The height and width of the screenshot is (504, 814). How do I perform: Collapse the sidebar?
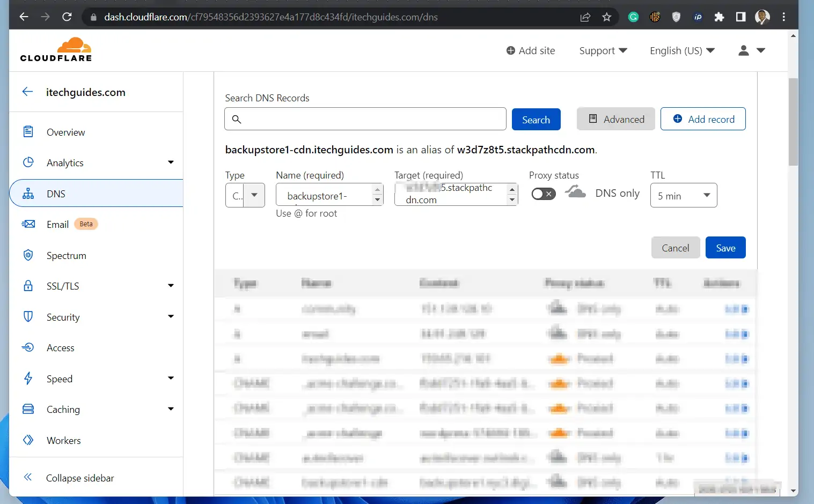coord(69,478)
